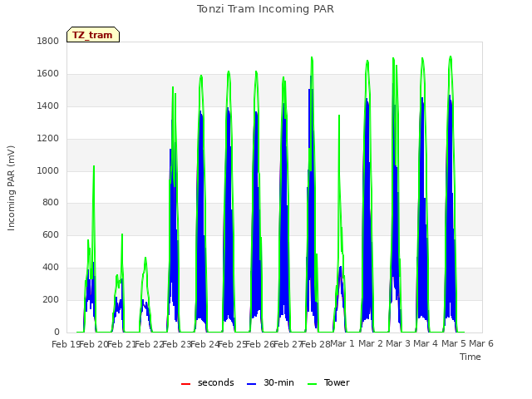Click the Mar 5 x-axis date label

coord(454,343)
